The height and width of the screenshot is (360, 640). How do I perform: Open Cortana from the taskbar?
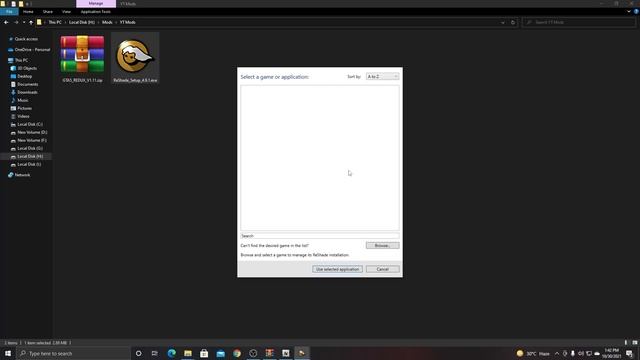pos(138,353)
